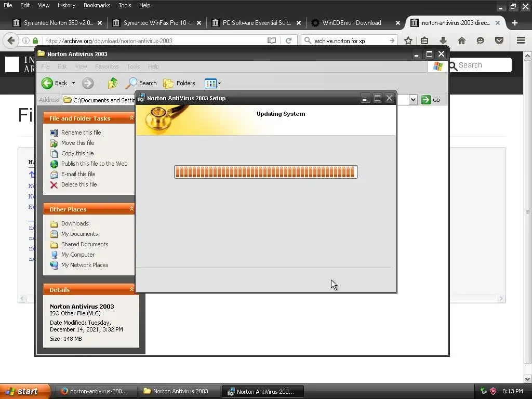532x399 pixels.
Task: Open My Computer in Other Places
Action: point(78,255)
